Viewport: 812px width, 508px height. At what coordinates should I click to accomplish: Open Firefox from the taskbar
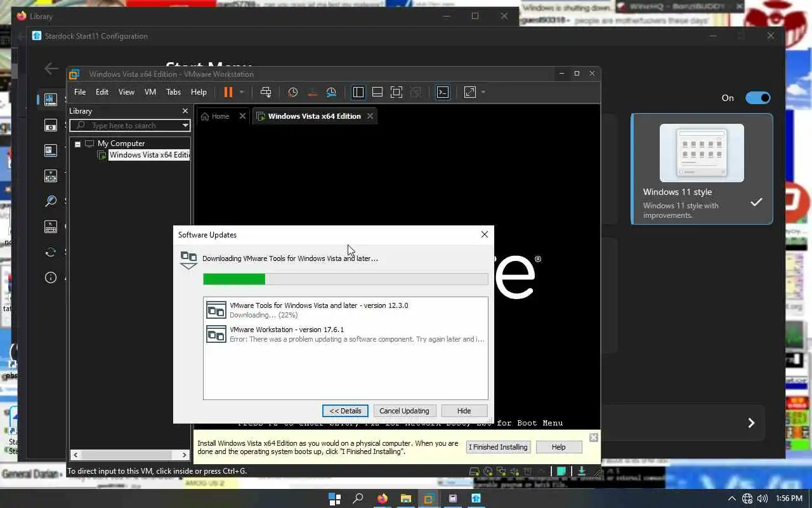click(x=382, y=498)
